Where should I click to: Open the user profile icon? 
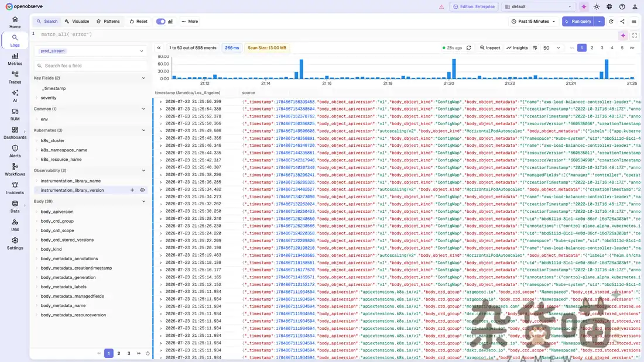point(635,6)
